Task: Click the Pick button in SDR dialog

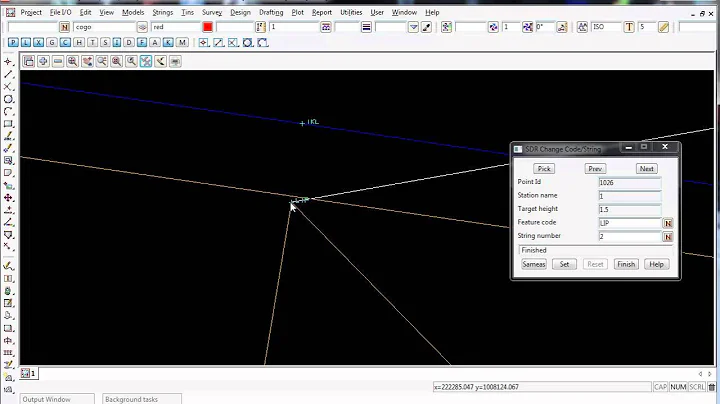Action: pyautogui.click(x=544, y=168)
